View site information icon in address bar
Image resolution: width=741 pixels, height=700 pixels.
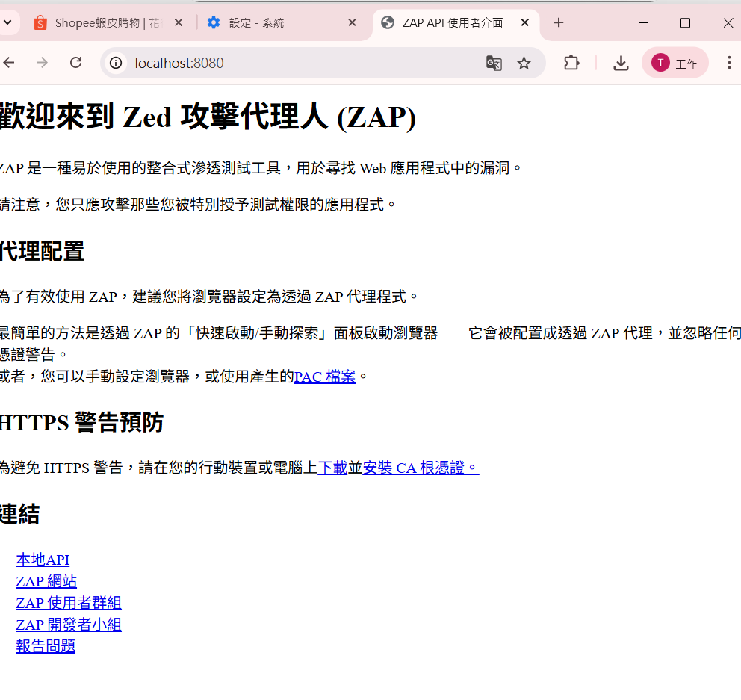pyautogui.click(x=116, y=63)
